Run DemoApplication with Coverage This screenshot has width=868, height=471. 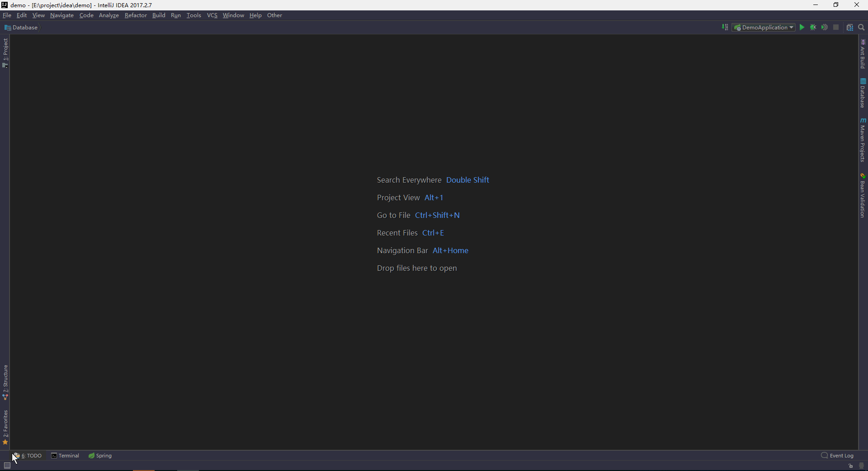click(x=825, y=28)
